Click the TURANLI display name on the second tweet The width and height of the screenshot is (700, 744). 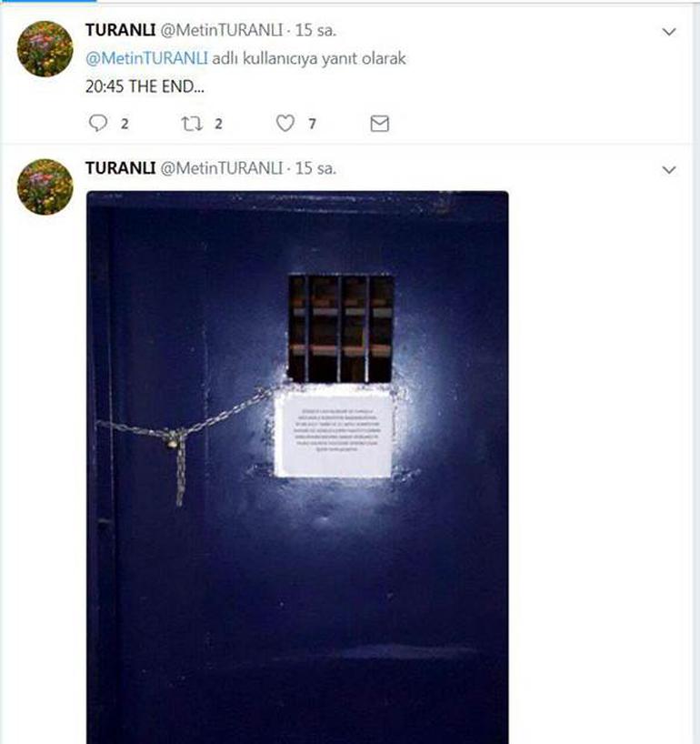121,168
